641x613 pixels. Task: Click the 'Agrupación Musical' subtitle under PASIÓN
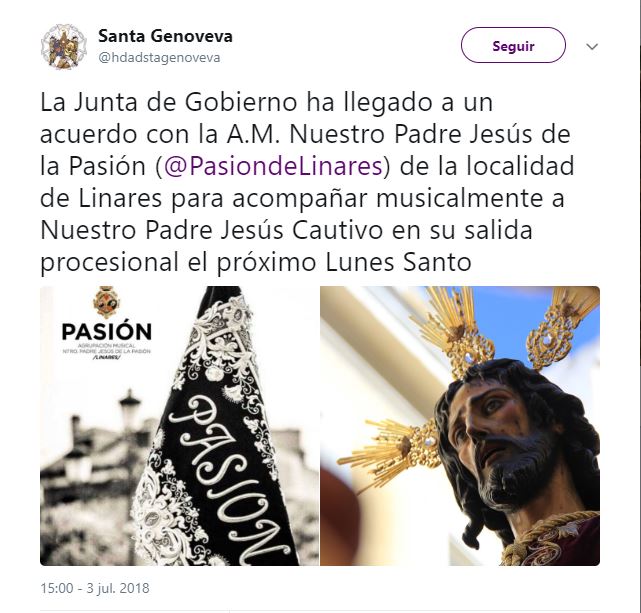(x=107, y=346)
